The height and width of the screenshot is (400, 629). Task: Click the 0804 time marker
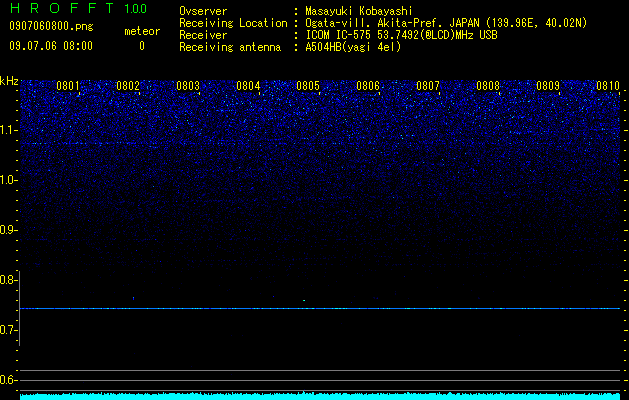248,86
